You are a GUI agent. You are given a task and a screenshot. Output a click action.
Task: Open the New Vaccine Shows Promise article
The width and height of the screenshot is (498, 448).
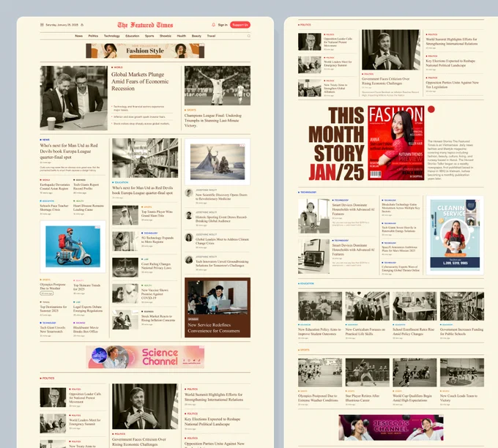pos(155,294)
